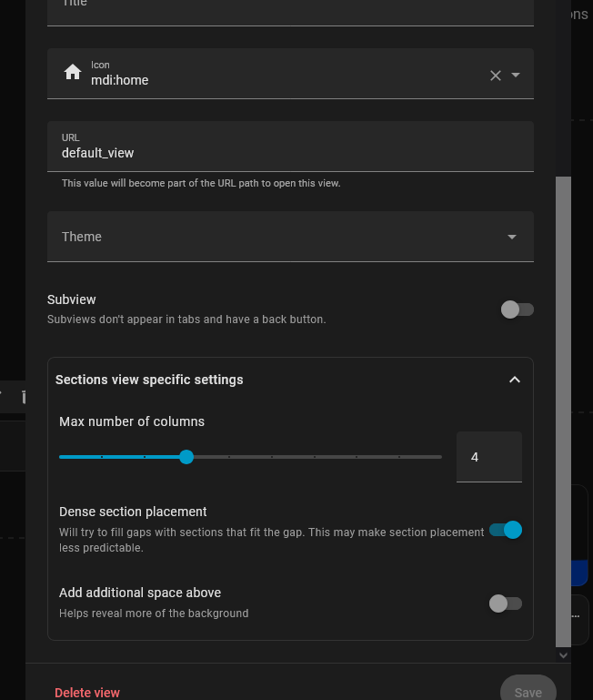
Task: Open the Theme dropdown
Action: [290, 237]
